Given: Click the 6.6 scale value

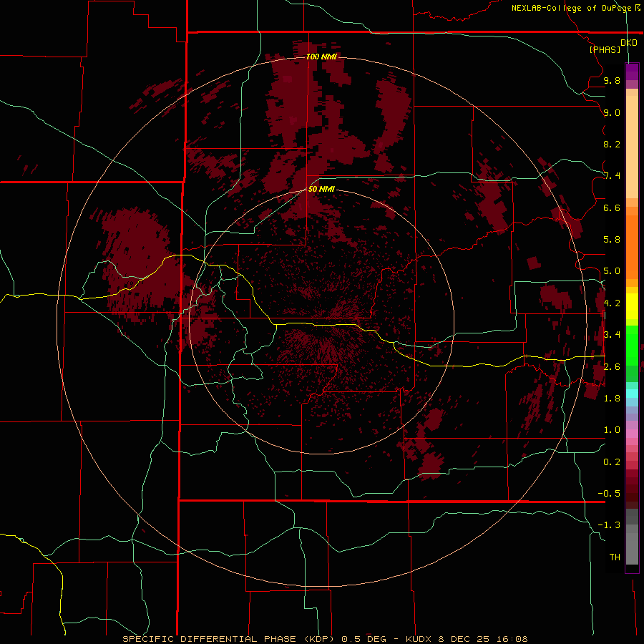Looking at the screenshot, I should pyautogui.click(x=612, y=208).
